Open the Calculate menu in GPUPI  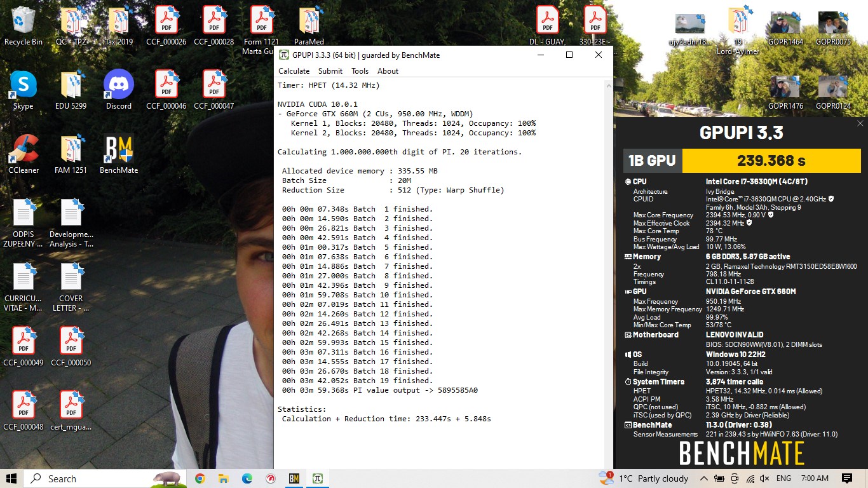294,71
